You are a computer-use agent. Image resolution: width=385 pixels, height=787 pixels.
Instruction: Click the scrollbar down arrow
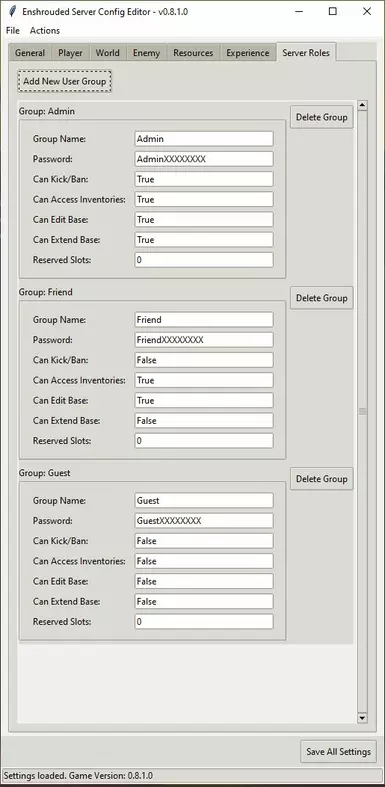point(362,718)
